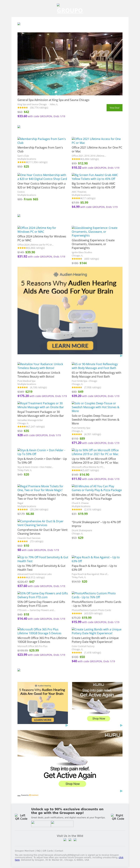Click the first app store download badge
The height and width of the screenshot is (868, 140).
click(41, 823)
